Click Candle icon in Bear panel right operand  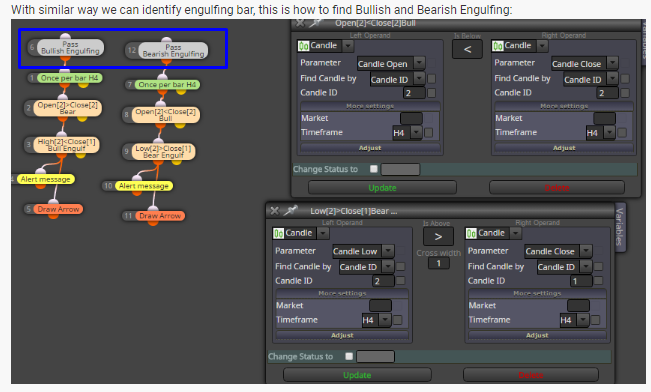[471, 233]
